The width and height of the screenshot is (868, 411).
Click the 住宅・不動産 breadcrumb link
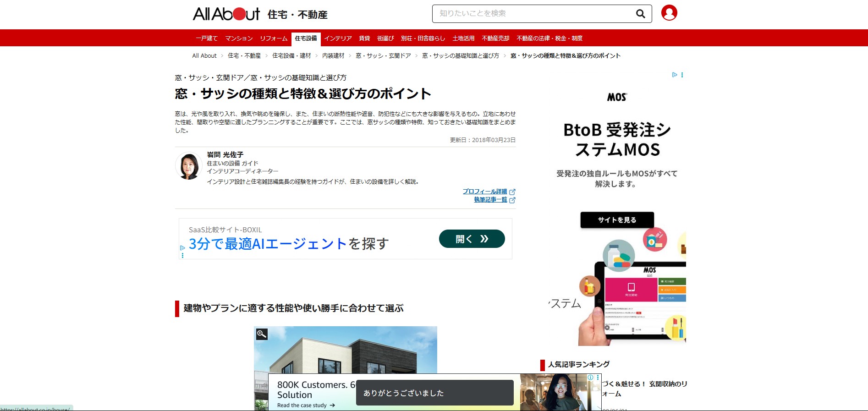click(244, 56)
